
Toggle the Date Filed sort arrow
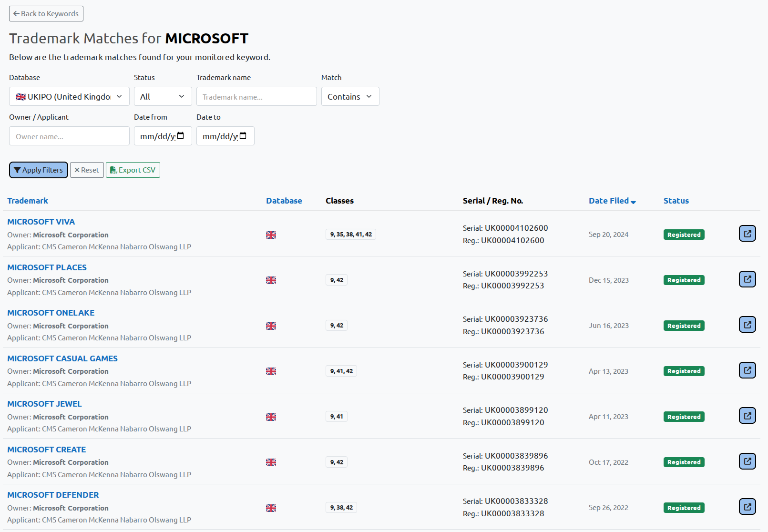pyautogui.click(x=634, y=202)
